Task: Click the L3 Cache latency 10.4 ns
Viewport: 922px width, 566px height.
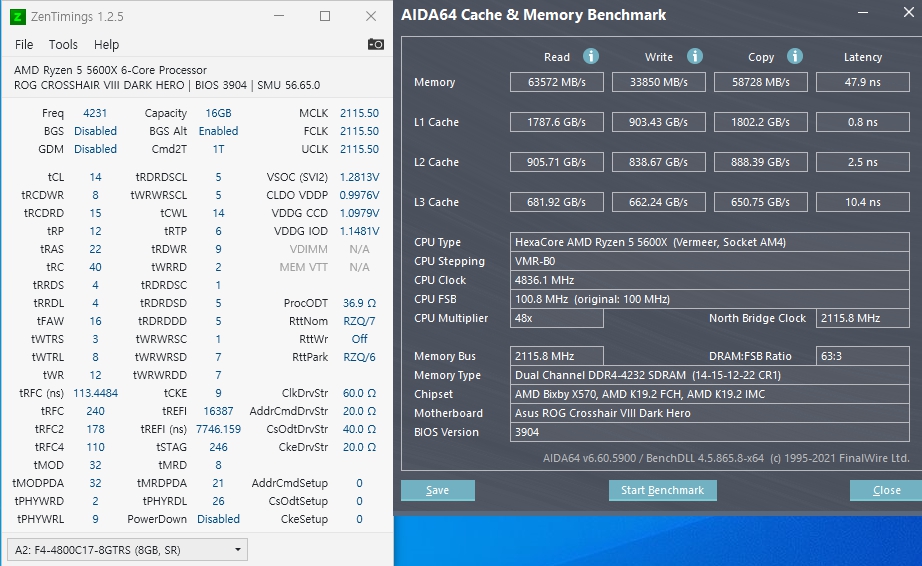Action: (863, 202)
